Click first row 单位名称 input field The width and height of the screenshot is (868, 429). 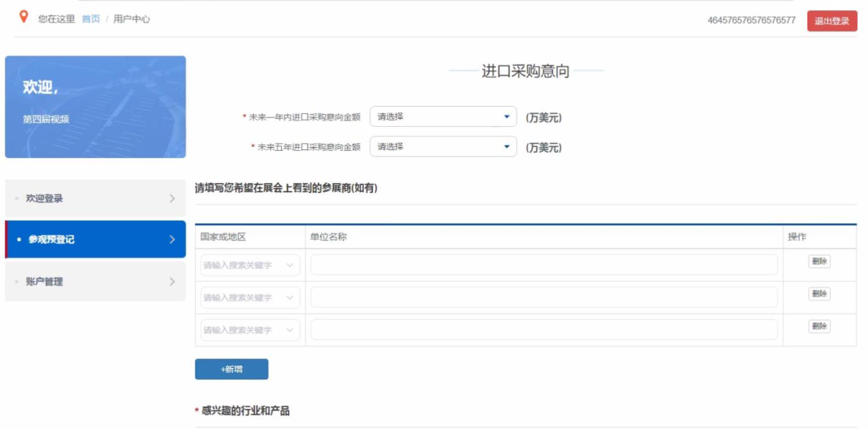coord(544,265)
